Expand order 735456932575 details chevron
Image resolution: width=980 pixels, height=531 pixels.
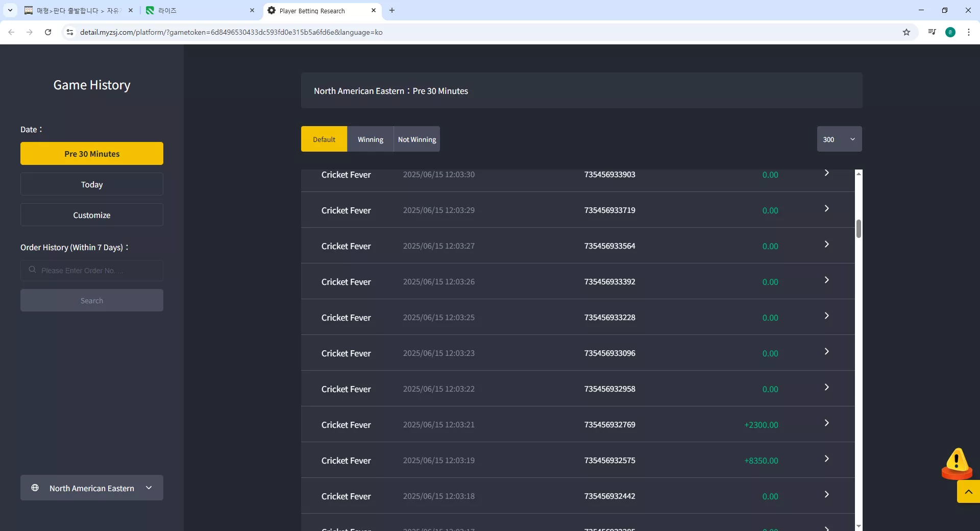(x=826, y=459)
